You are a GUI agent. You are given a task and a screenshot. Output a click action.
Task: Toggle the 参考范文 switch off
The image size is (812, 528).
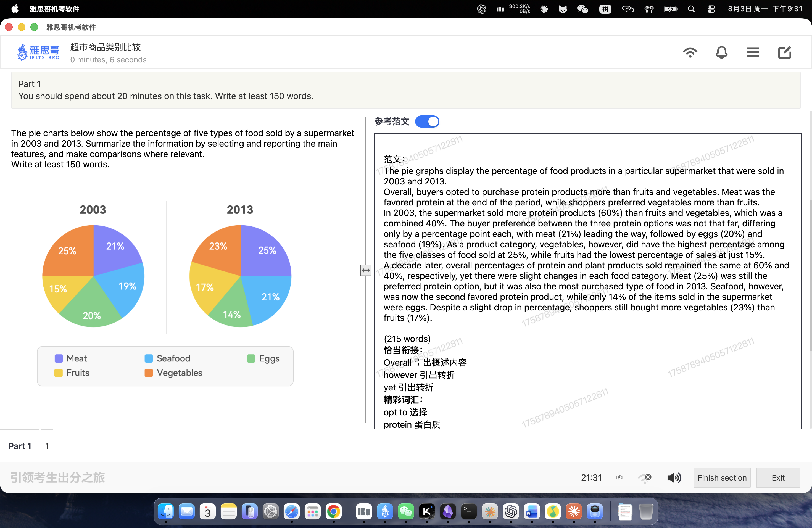coord(427,122)
